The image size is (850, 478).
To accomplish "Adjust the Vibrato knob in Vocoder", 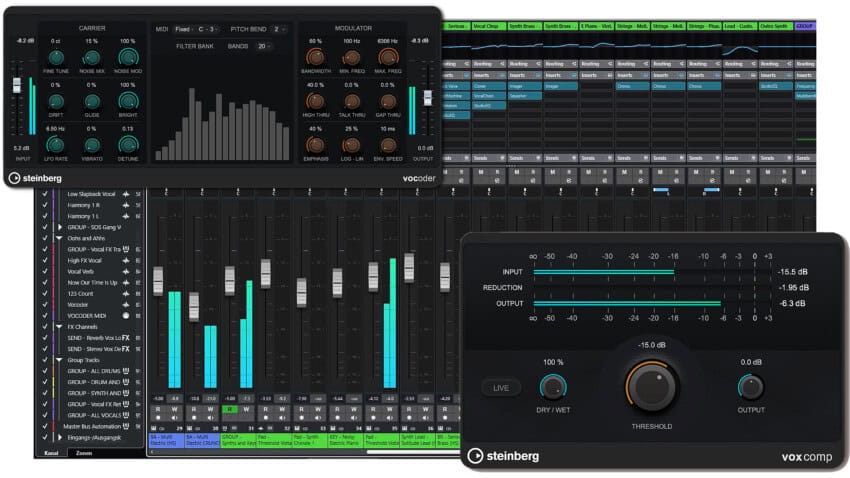I will click(92, 145).
